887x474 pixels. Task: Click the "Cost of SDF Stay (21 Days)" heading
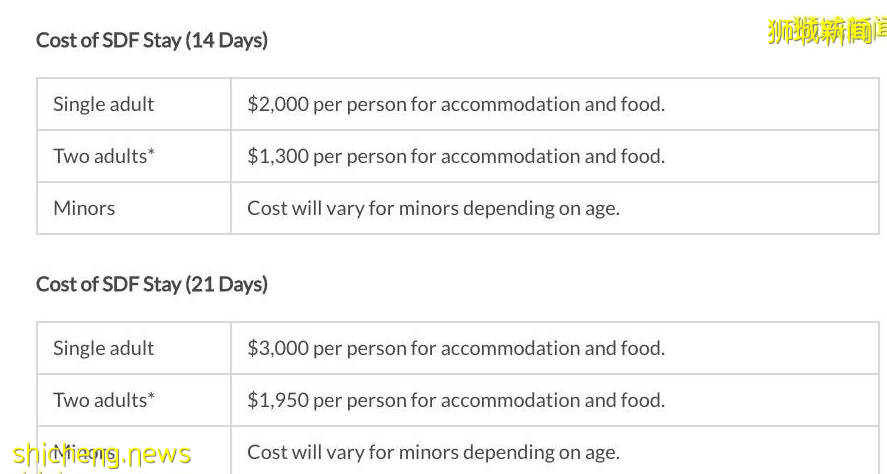[x=152, y=285]
